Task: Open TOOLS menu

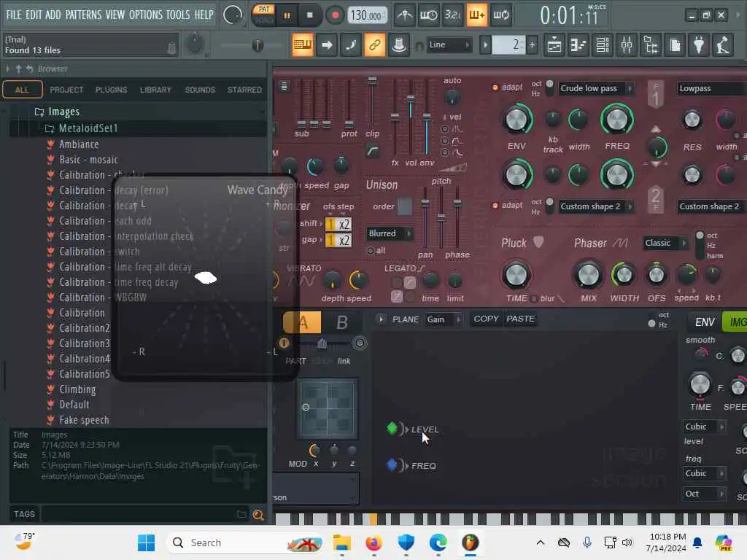Action: point(178,15)
